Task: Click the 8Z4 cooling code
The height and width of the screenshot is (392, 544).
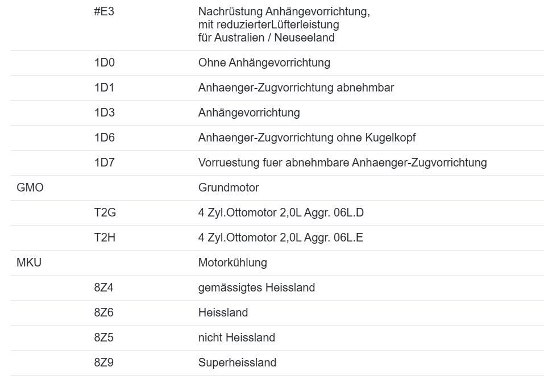Action: [104, 288]
